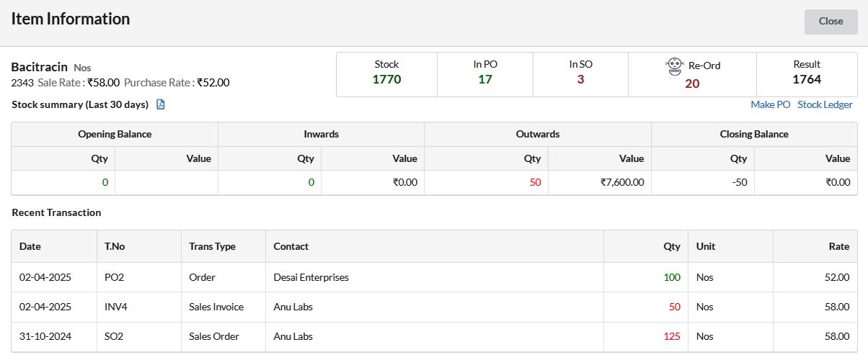Image resolution: width=868 pixels, height=360 pixels.
Task: Click the In SO 3 tile
Action: click(580, 74)
